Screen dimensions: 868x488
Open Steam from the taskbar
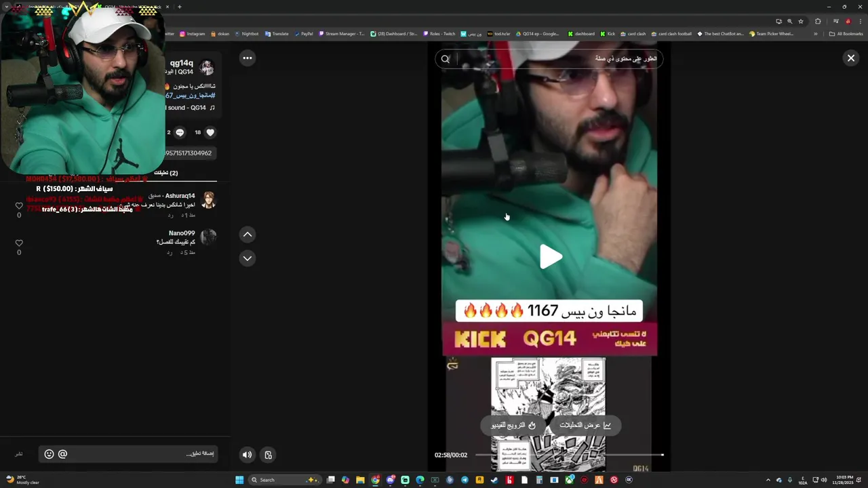coord(494,480)
